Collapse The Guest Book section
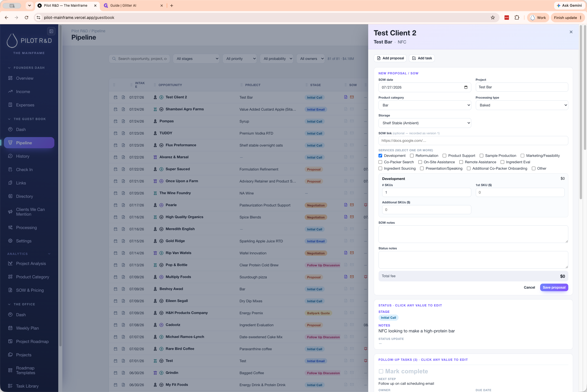Screen dimensions: 587x392 (9, 119)
